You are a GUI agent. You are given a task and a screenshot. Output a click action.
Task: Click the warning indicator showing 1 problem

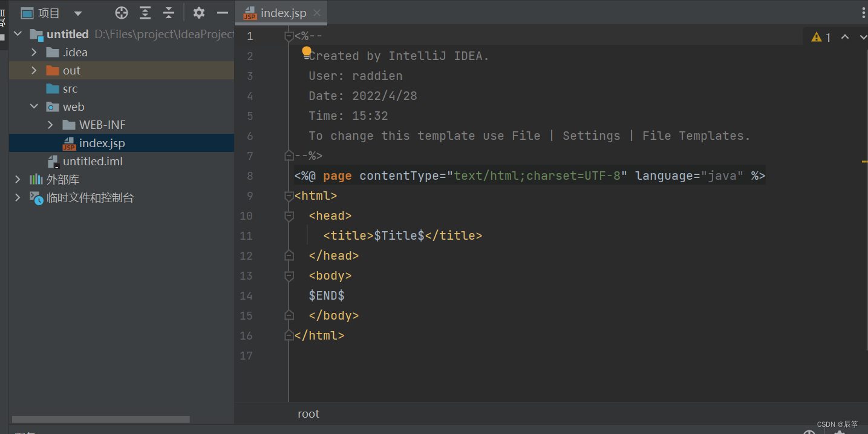pos(821,38)
